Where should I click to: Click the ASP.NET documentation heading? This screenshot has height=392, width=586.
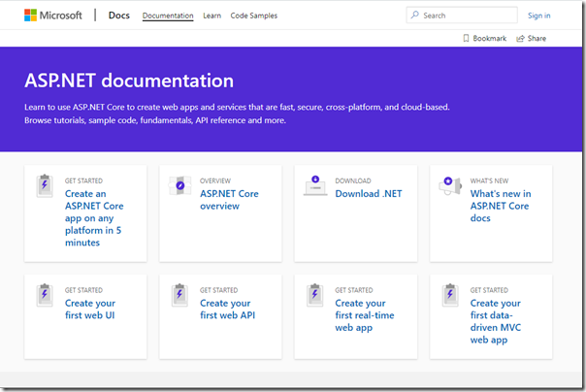[129, 81]
